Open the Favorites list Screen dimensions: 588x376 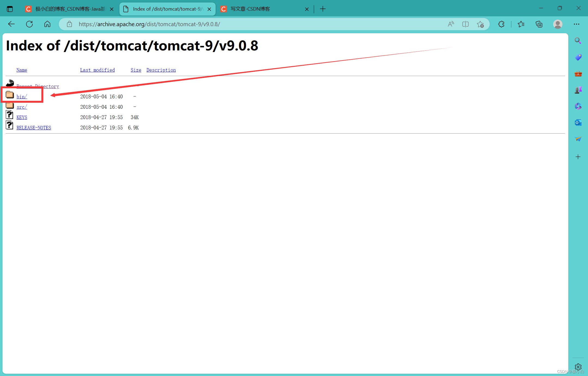point(521,24)
